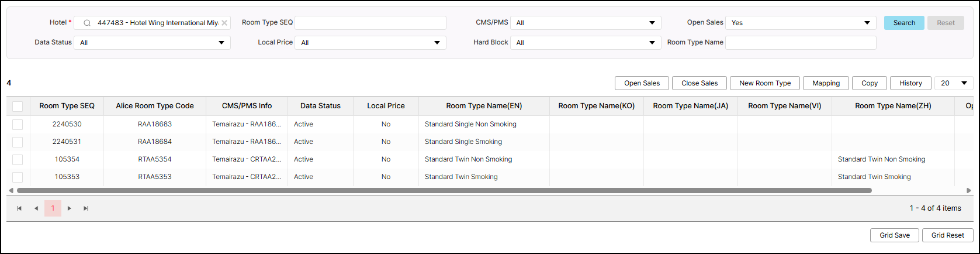Jump to last page of results

[x=86, y=208]
